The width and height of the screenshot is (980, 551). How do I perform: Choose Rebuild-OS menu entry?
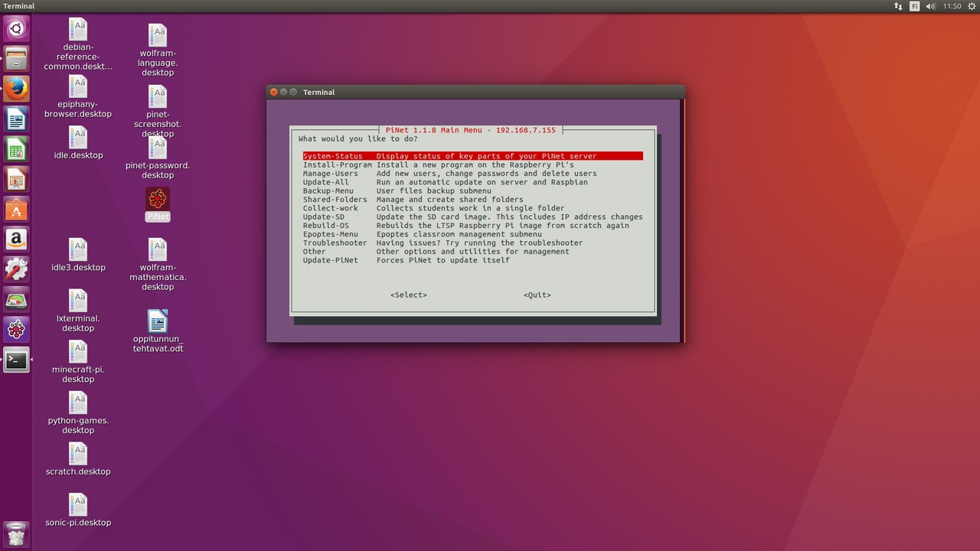point(472,226)
